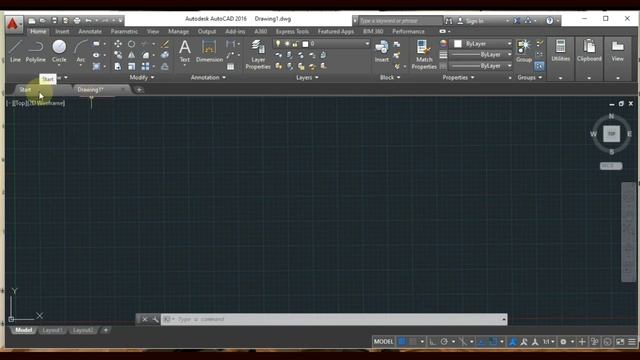Screen dimensions: 640x360
Task: Toggle Group Selection on/off button
Action: pyautogui.click(x=539, y=66)
